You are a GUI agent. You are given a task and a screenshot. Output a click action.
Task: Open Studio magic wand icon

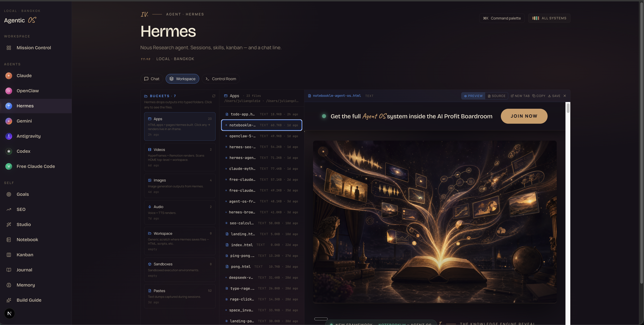coord(9,225)
